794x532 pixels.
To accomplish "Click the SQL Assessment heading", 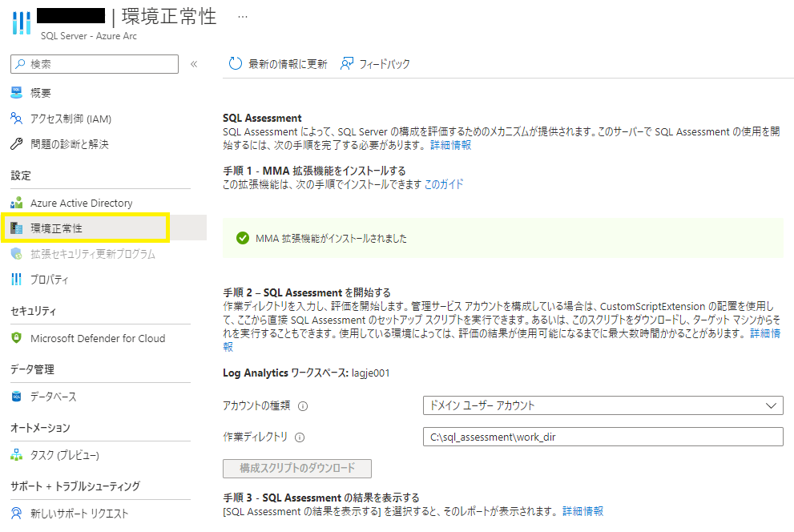I will pos(262,118).
